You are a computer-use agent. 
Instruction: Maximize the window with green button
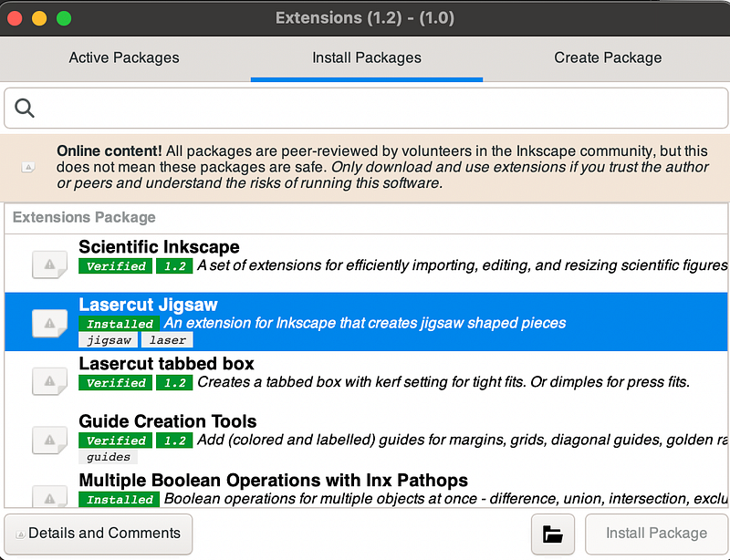point(64,18)
